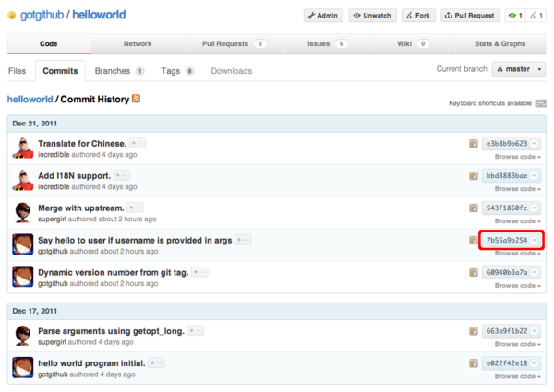Image resolution: width=554 pixels, height=392 pixels.
Task: Open the Branches subtab
Action: tap(119, 71)
